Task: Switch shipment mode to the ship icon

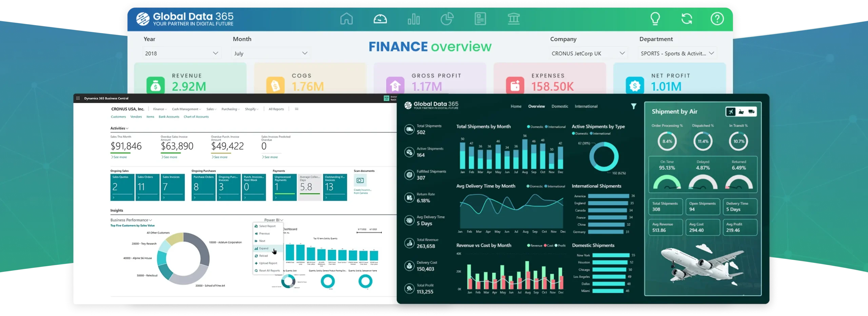Action: tap(741, 112)
